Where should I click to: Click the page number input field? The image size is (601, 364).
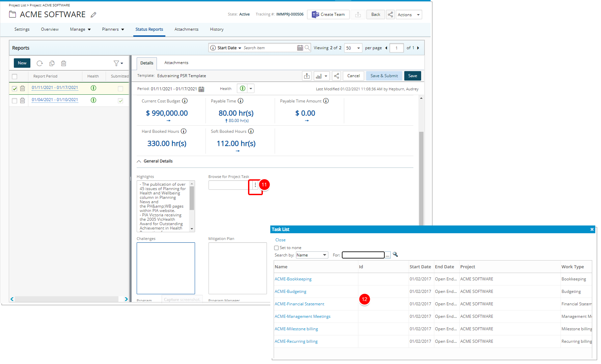click(397, 48)
